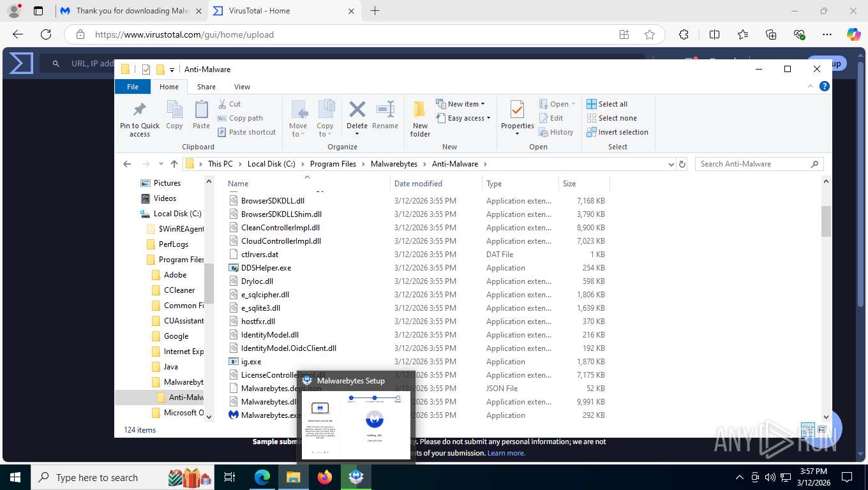Open address bar history dropdown
Viewport: 868px width, 490px height.
click(671, 164)
